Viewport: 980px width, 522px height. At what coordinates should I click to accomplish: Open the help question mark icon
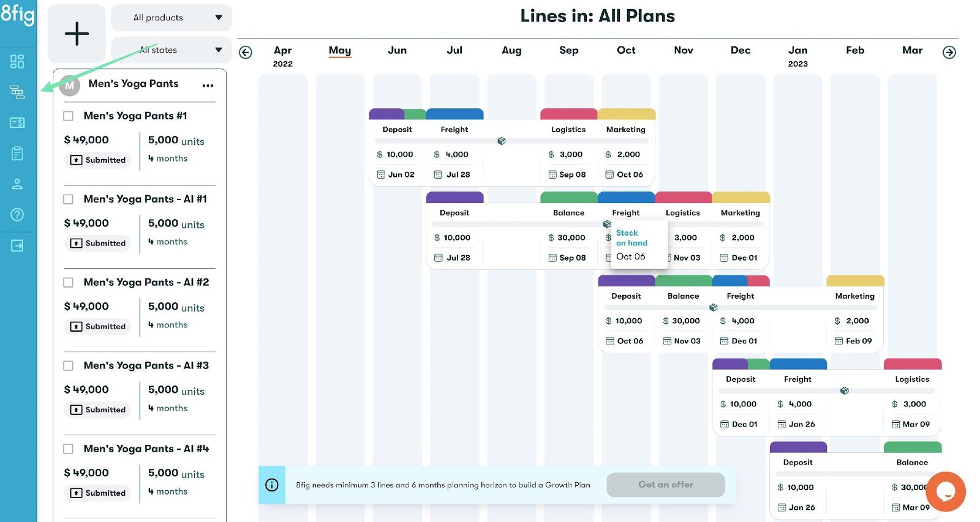[17, 215]
